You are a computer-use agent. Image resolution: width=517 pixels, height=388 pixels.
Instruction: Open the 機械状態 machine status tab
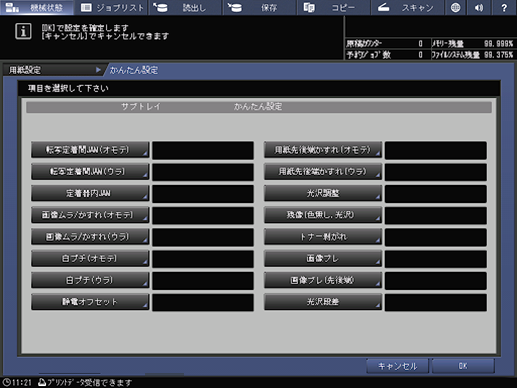37,7
